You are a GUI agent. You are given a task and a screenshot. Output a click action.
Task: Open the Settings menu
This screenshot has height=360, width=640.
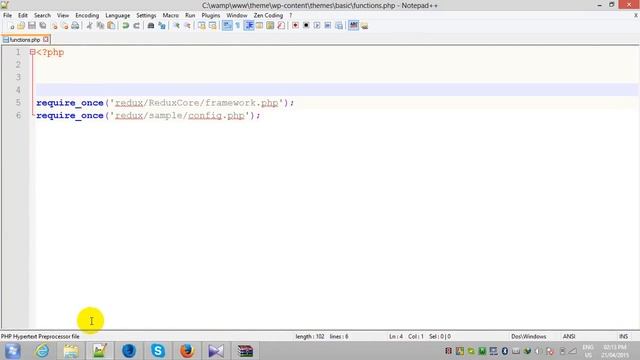coord(146,15)
